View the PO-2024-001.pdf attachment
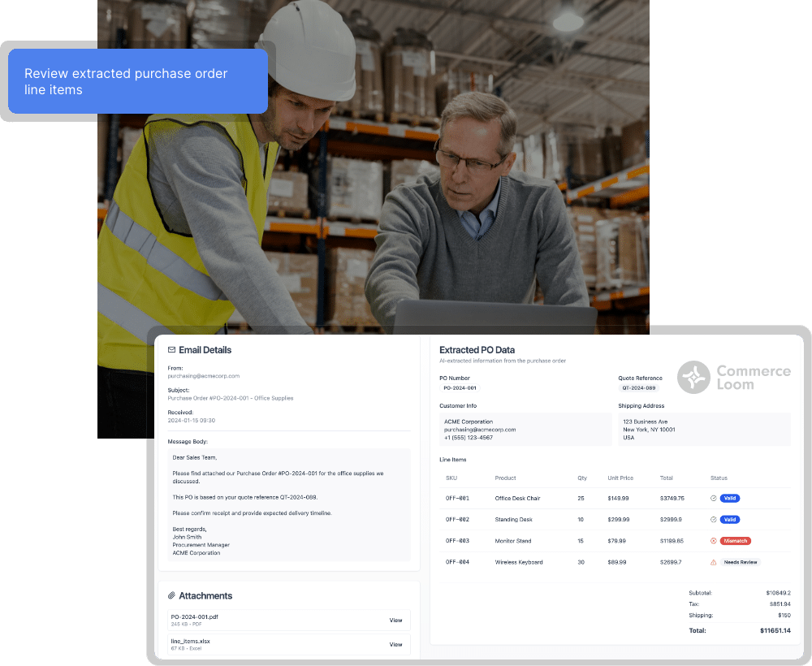Screen dimensions: 812x666 (x=395, y=620)
